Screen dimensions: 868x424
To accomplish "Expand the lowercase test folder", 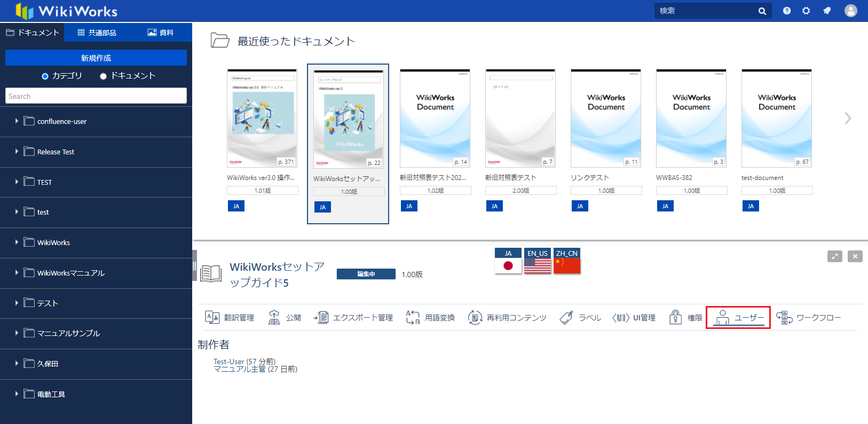I will coord(17,212).
